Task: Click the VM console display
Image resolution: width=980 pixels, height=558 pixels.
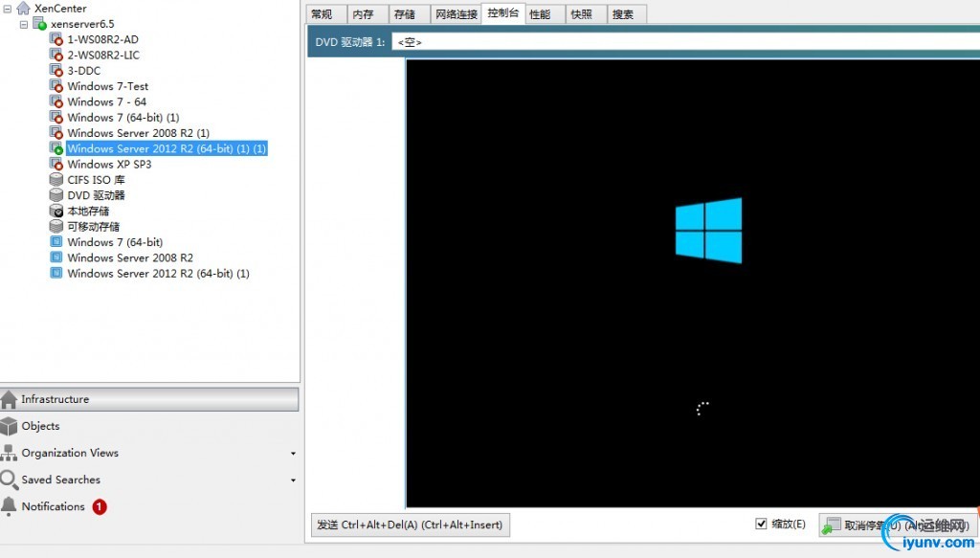Action: click(693, 283)
